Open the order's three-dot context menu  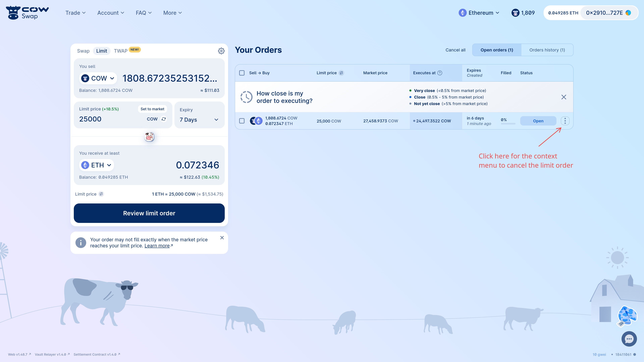pos(565,121)
